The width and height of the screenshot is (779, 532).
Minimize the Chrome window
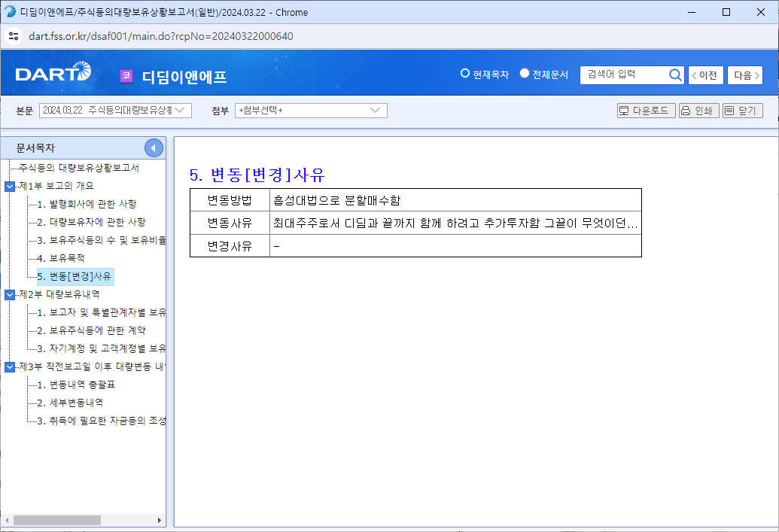[x=691, y=12]
